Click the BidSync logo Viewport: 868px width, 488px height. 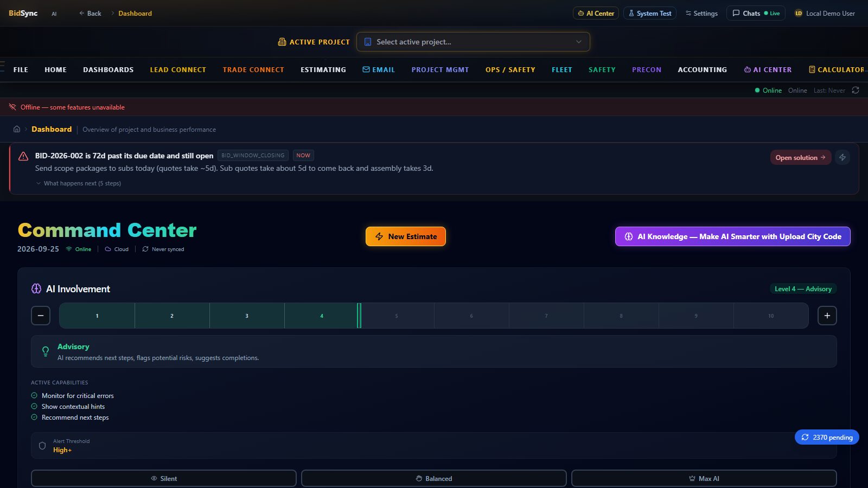(23, 13)
